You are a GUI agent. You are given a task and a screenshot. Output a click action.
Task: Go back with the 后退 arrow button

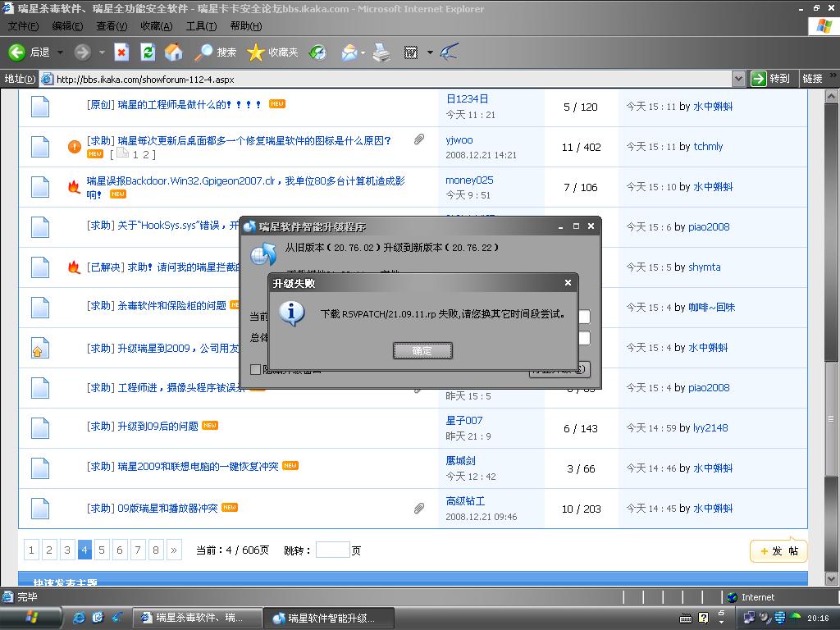[29, 52]
